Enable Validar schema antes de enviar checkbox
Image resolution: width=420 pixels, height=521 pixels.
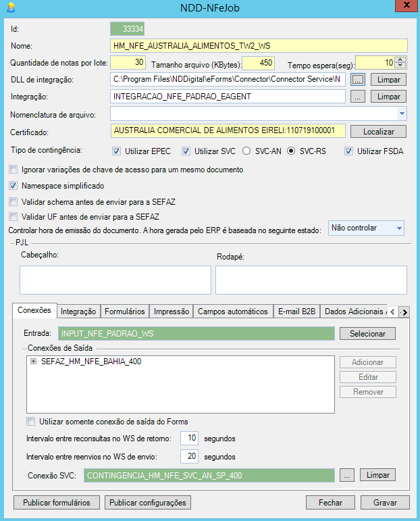[x=14, y=201]
